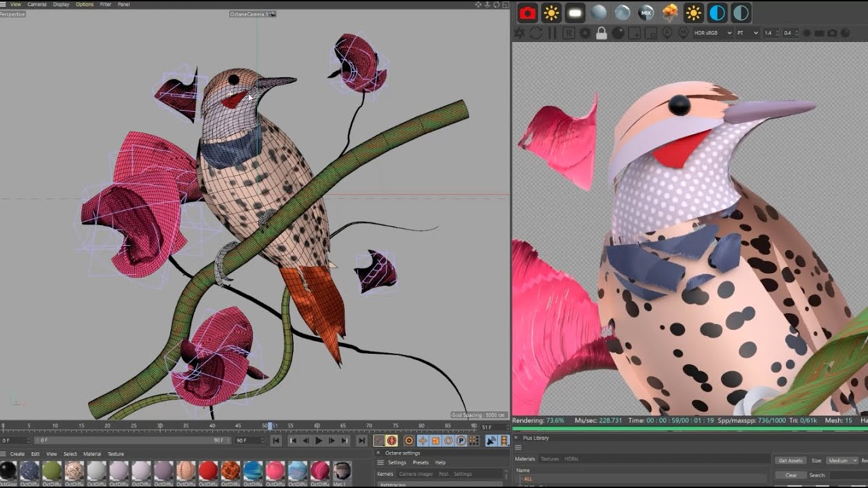
Task: Click the Get Assets button
Action: [x=791, y=460]
